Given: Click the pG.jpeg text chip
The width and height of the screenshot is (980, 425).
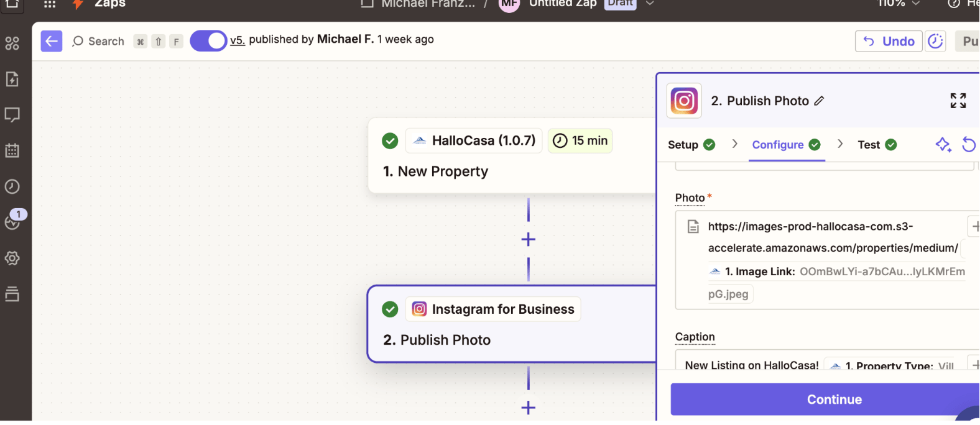Looking at the screenshot, I should [729, 294].
